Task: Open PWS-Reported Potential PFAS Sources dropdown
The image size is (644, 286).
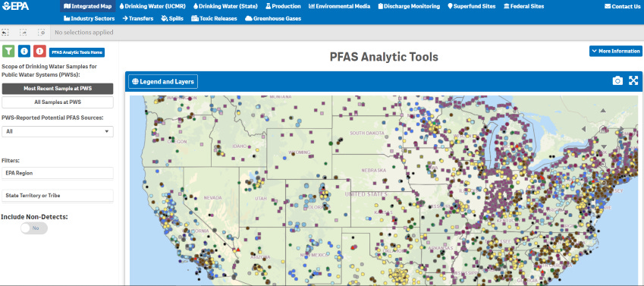Action: pos(58,131)
